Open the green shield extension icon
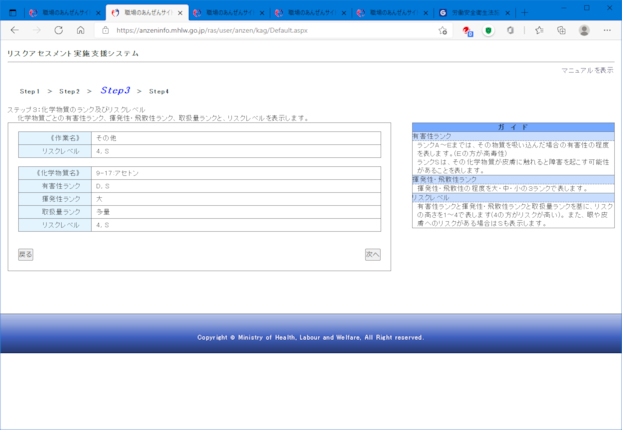The height and width of the screenshot is (430, 622). (488, 31)
